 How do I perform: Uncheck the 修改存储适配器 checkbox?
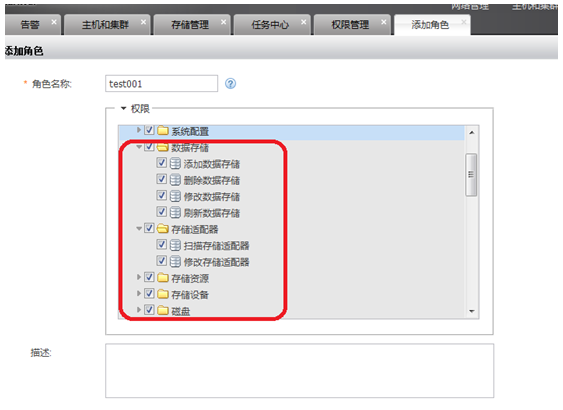(x=162, y=261)
